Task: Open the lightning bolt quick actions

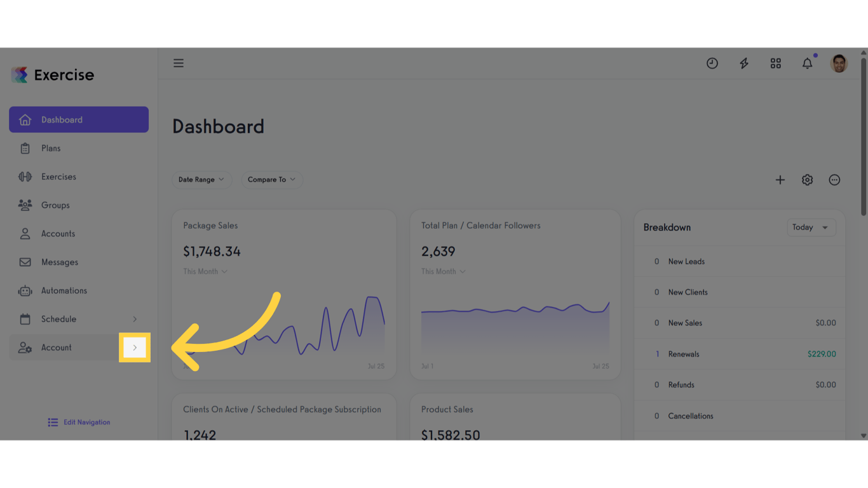Action: (744, 63)
